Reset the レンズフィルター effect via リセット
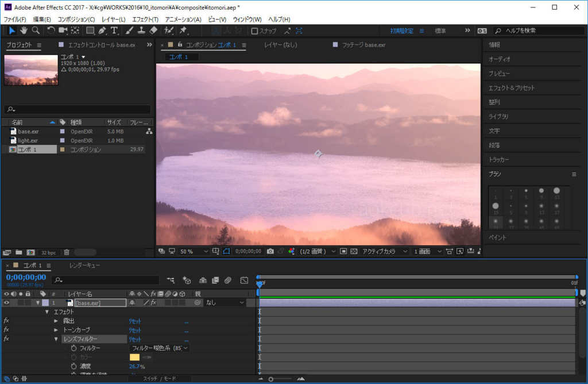The width and height of the screenshot is (588, 384). pyautogui.click(x=135, y=339)
